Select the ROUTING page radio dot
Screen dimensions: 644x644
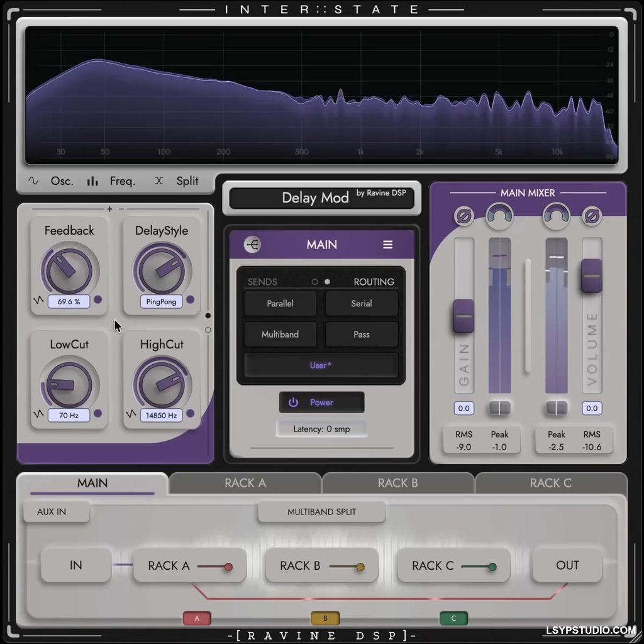pyautogui.click(x=327, y=282)
